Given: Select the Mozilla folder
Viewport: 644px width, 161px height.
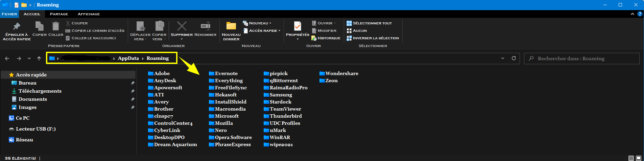Looking at the screenshot, I should pyautogui.click(x=221, y=123).
